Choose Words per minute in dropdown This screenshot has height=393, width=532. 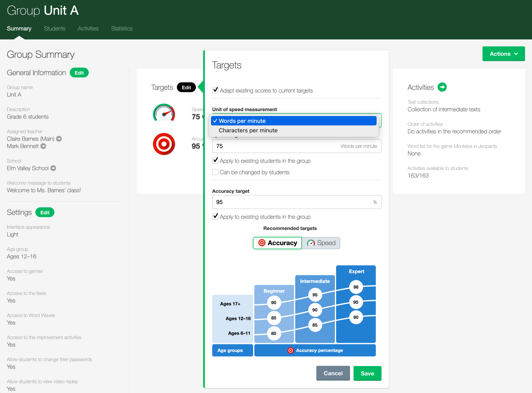[x=242, y=121]
